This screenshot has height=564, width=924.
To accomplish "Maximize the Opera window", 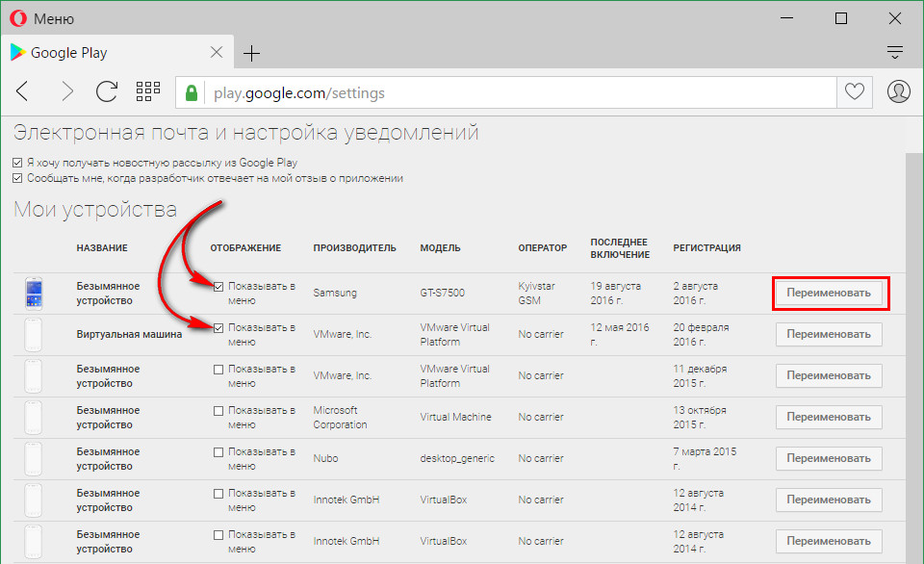I will (x=841, y=18).
